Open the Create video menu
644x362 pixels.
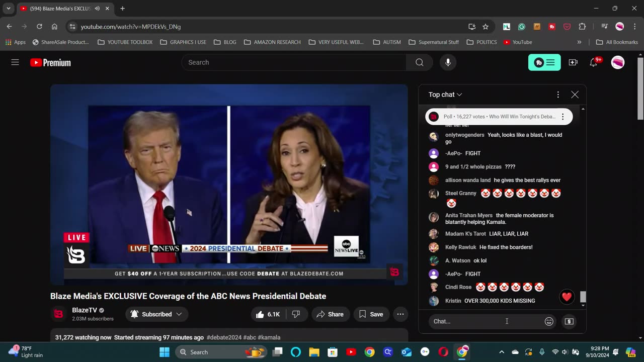[x=573, y=62]
